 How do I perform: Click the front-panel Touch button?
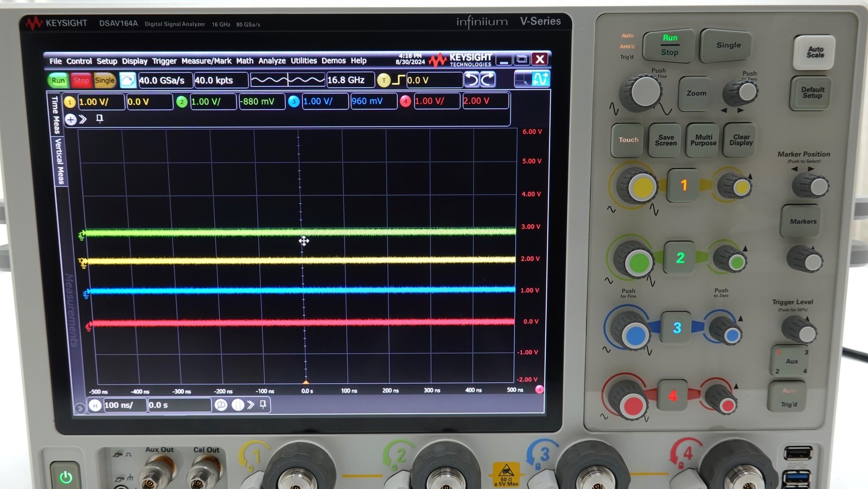628,140
